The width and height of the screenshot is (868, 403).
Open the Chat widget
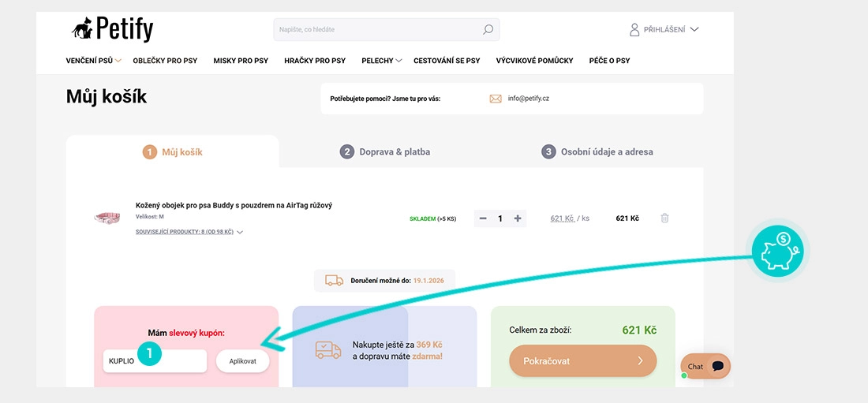pos(705,367)
